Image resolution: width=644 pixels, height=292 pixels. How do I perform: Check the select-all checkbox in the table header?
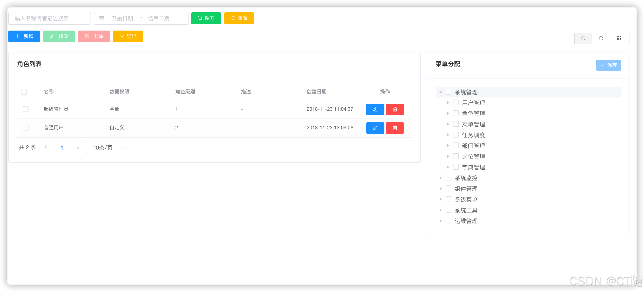pos(24,92)
